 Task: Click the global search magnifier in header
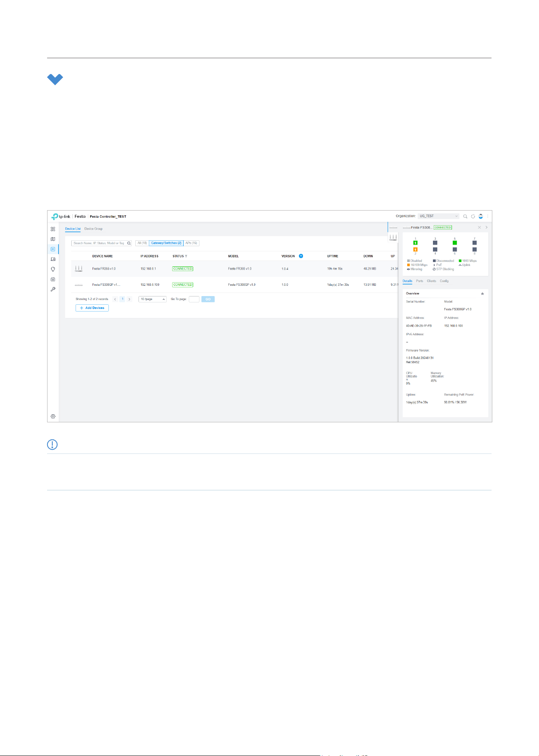(x=465, y=217)
